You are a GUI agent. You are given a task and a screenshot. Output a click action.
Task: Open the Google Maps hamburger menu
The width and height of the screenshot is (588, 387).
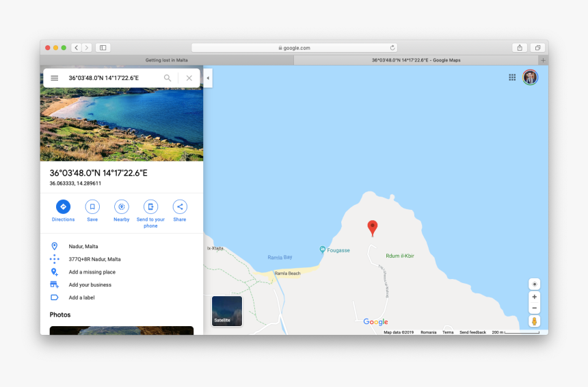tap(55, 78)
